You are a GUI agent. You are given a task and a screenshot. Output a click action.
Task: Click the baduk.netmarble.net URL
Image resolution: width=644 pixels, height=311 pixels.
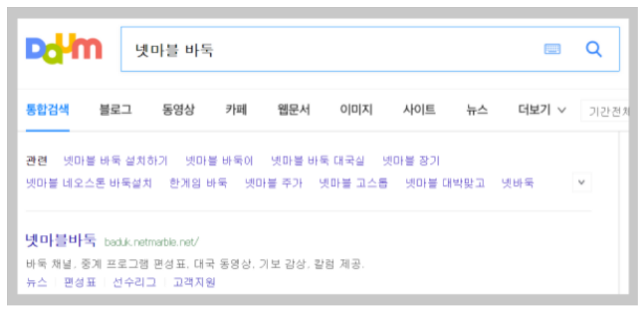[x=152, y=242]
